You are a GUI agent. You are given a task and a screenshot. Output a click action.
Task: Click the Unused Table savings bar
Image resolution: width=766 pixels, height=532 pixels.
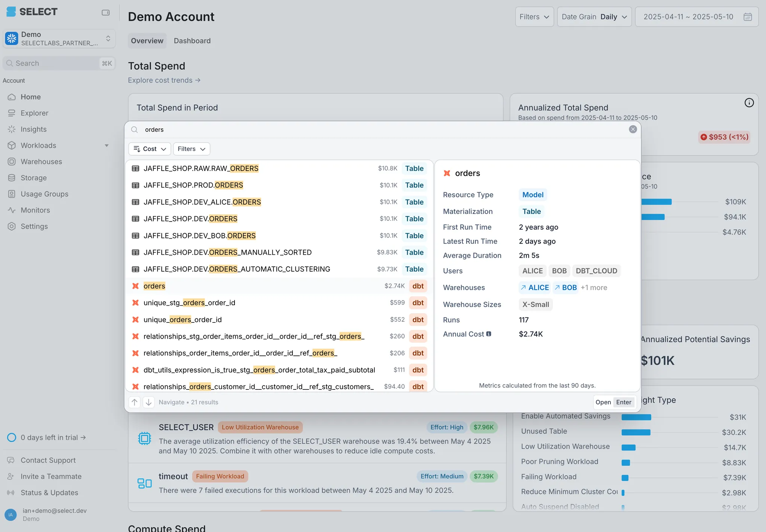pos(636,432)
